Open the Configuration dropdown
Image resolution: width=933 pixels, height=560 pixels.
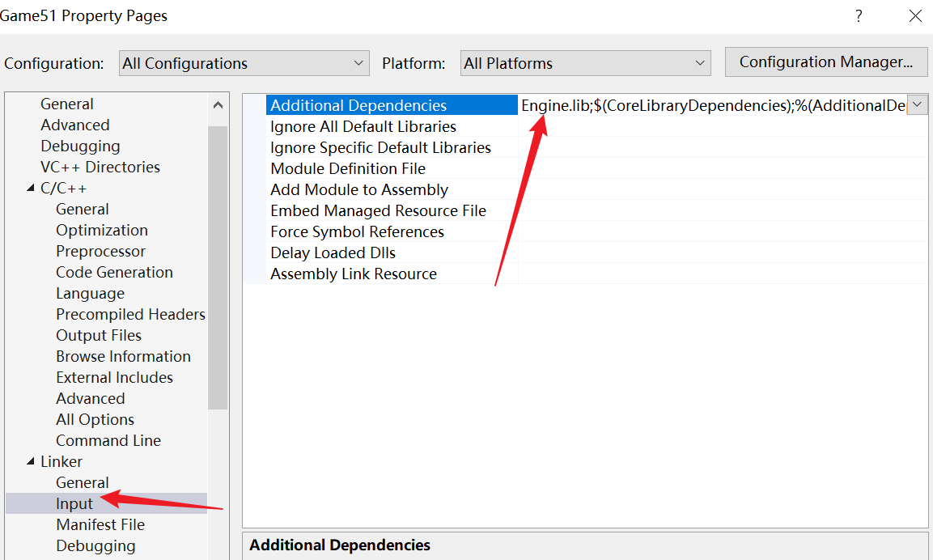pos(244,63)
